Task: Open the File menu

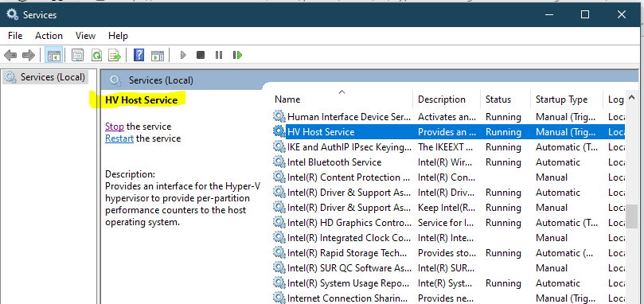Action: [15, 36]
